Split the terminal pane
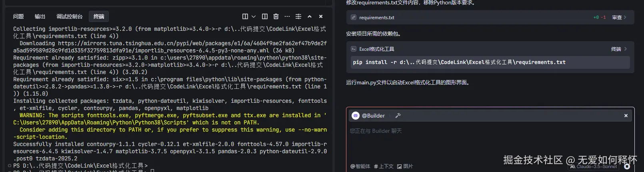644x172 pixels. point(264,16)
